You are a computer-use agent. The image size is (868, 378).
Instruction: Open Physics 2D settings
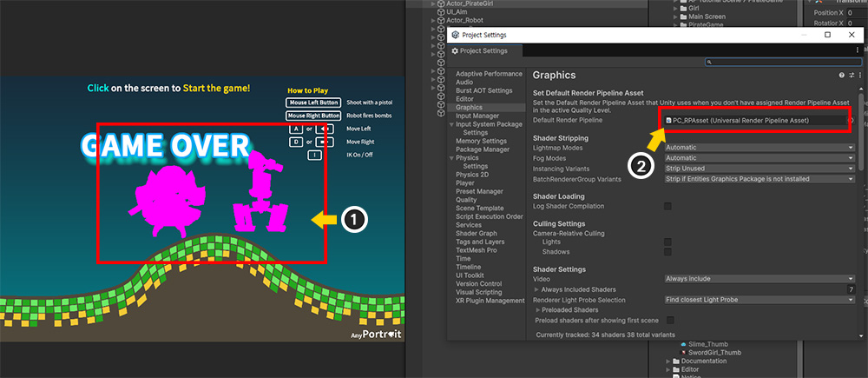tap(473, 175)
